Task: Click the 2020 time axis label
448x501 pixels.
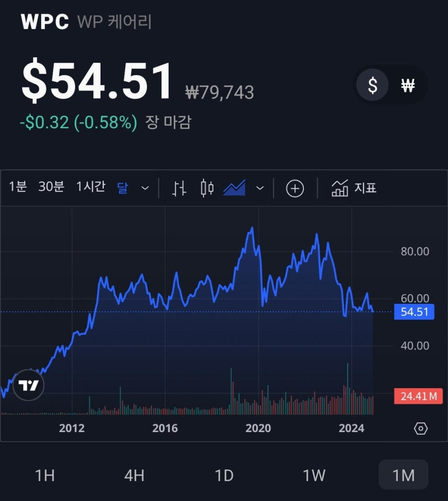Action: tap(258, 428)
